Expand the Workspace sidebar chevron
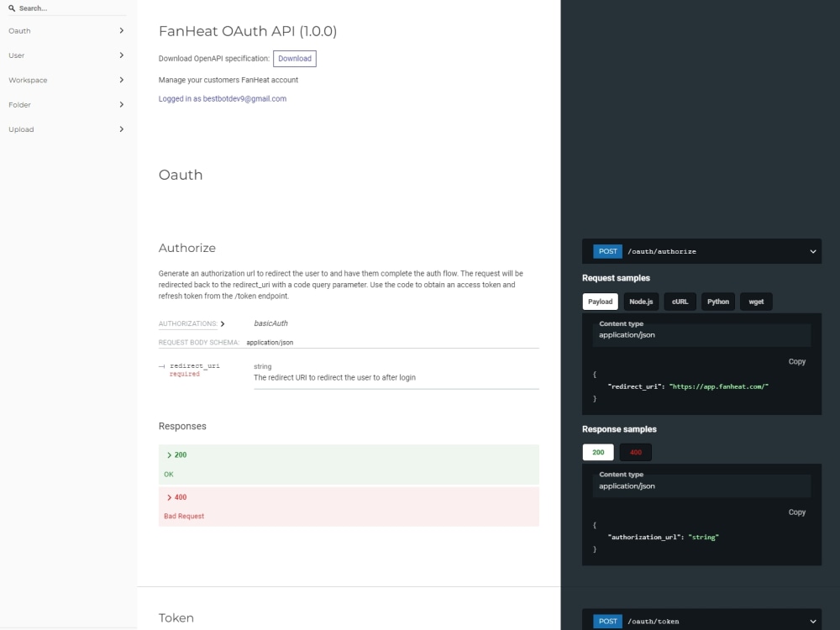This screenshot has width=840, height=630. pyautogui.click(x=122, y=80)
